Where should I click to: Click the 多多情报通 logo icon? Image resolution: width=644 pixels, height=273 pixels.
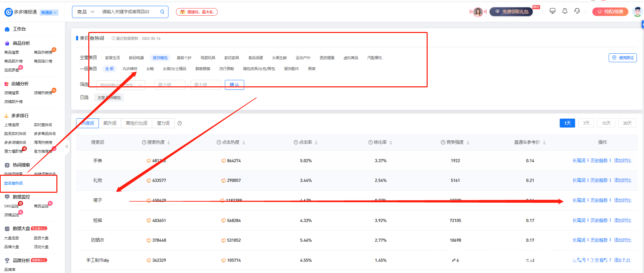tap(8, 12)
